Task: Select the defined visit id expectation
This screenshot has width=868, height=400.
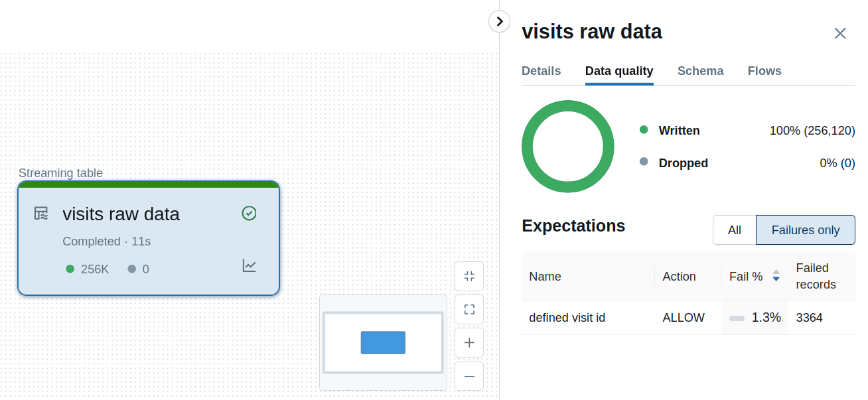Action: pos(567,318)
